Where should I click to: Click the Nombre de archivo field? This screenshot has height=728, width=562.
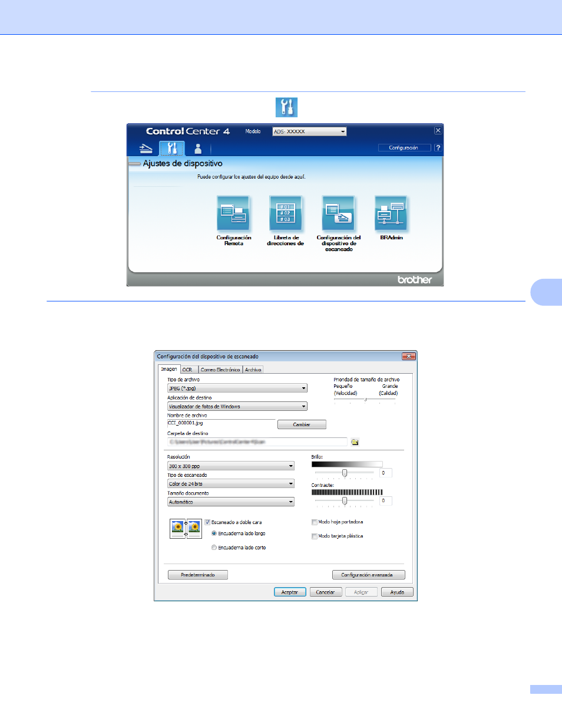[x=222, y=423]
